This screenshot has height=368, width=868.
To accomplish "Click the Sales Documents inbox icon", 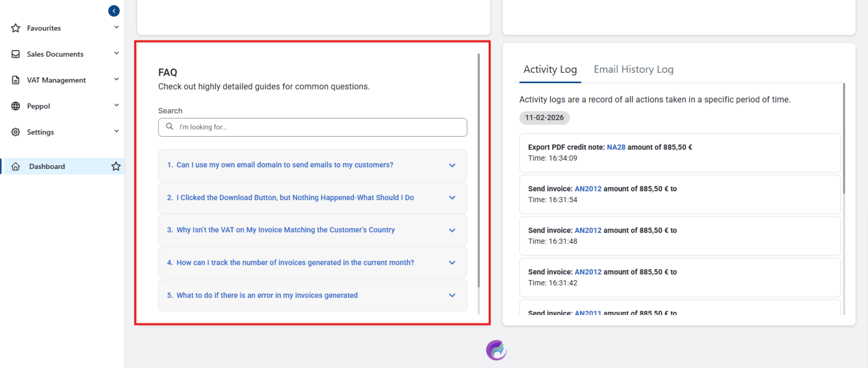I will coord(16,54).
